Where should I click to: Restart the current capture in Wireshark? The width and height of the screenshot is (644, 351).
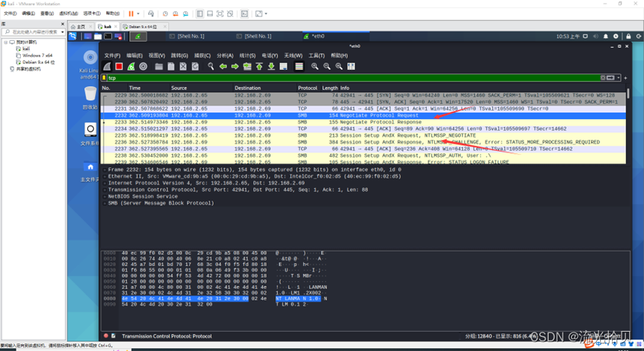(131, 66)
